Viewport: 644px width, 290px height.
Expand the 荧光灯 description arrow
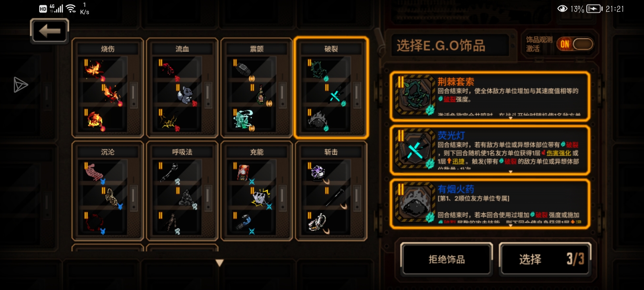click(x=510, y=172)
